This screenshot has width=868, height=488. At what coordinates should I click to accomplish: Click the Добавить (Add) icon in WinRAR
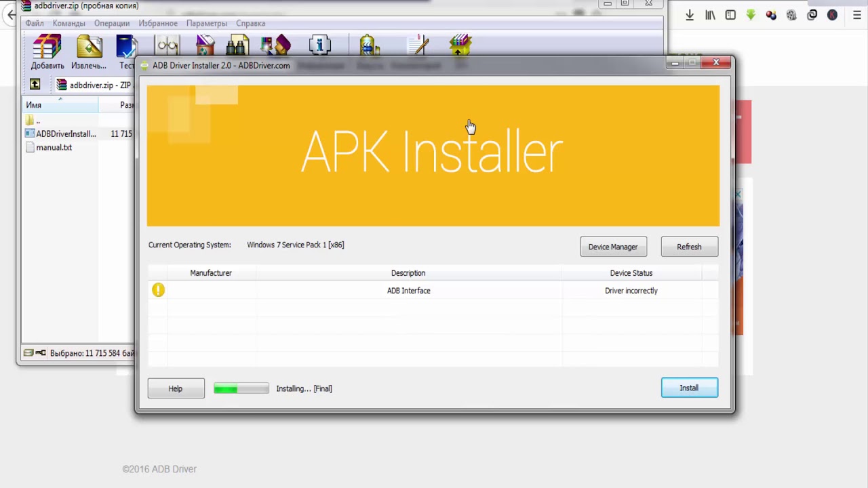(x=47, y=47)
